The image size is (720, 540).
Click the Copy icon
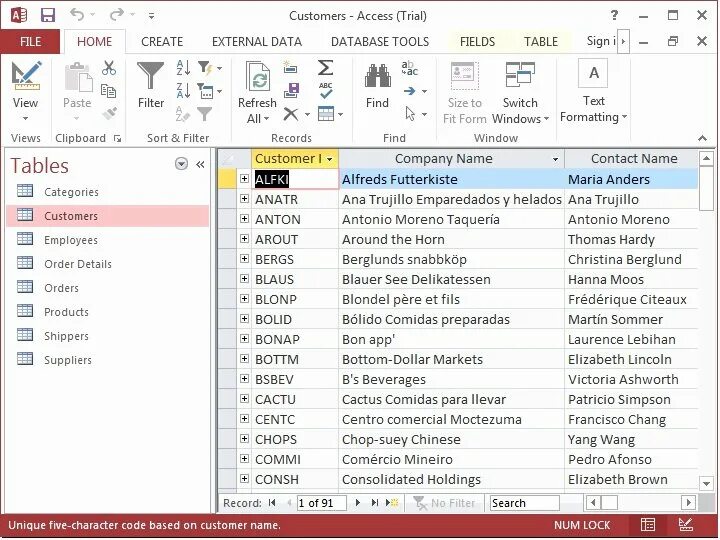click(x=108, y=91)
